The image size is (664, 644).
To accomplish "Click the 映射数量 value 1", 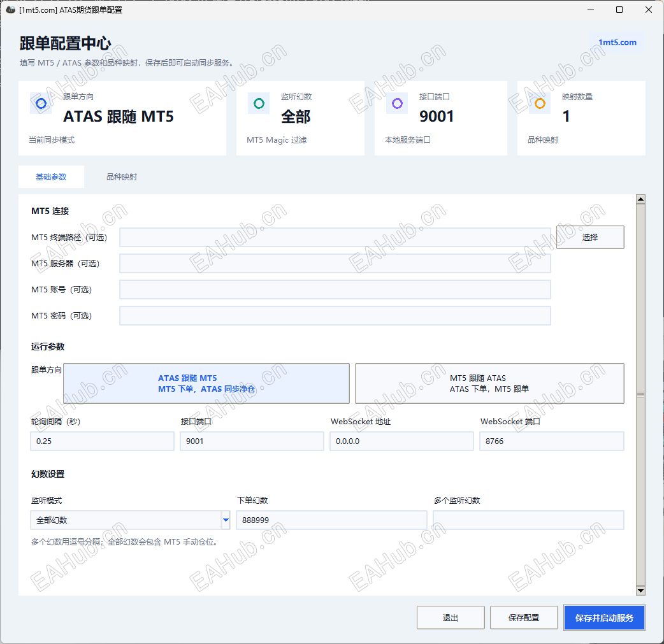I will click(x=566, y=117).
